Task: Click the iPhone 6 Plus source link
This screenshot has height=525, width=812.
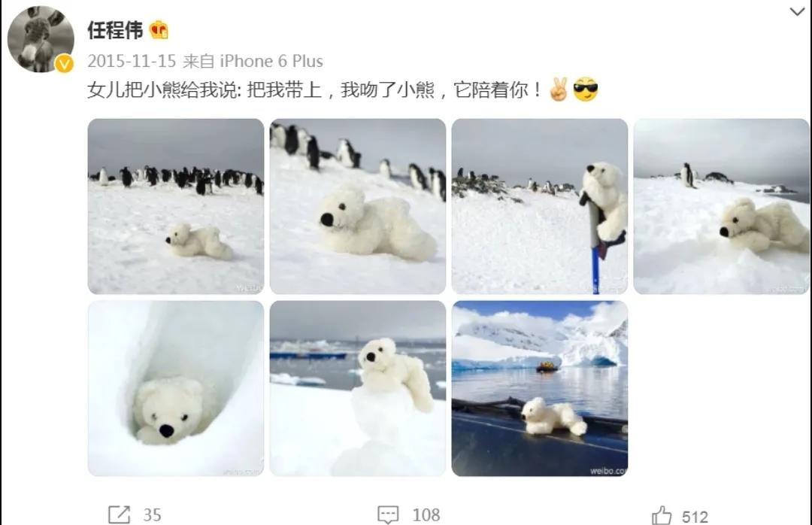Action: pyautogui.click(x=271, y=61)
